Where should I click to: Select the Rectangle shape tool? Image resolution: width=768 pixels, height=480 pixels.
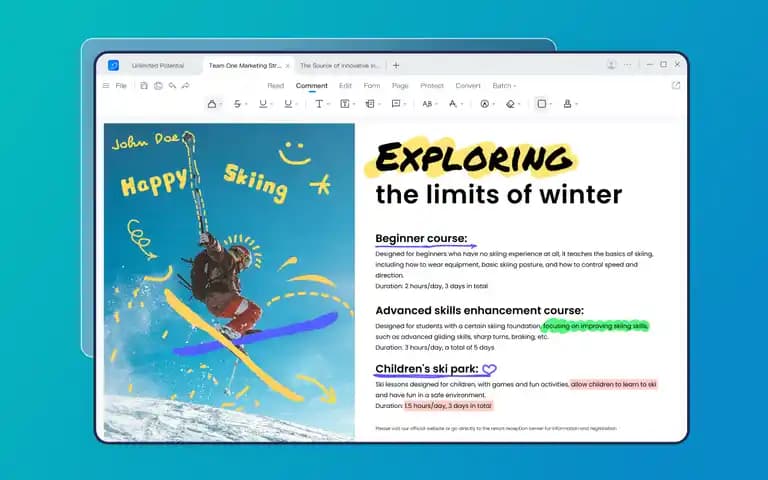pos(542,104)
